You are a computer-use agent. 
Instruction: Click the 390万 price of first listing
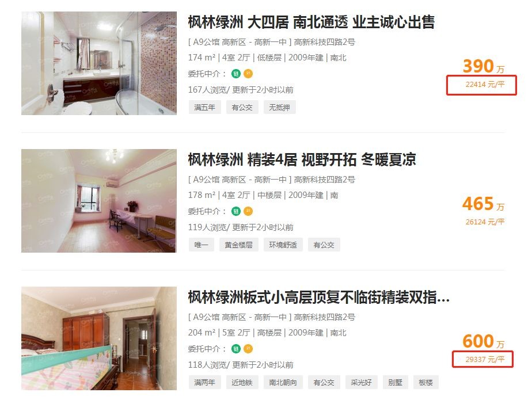point(484,66)
